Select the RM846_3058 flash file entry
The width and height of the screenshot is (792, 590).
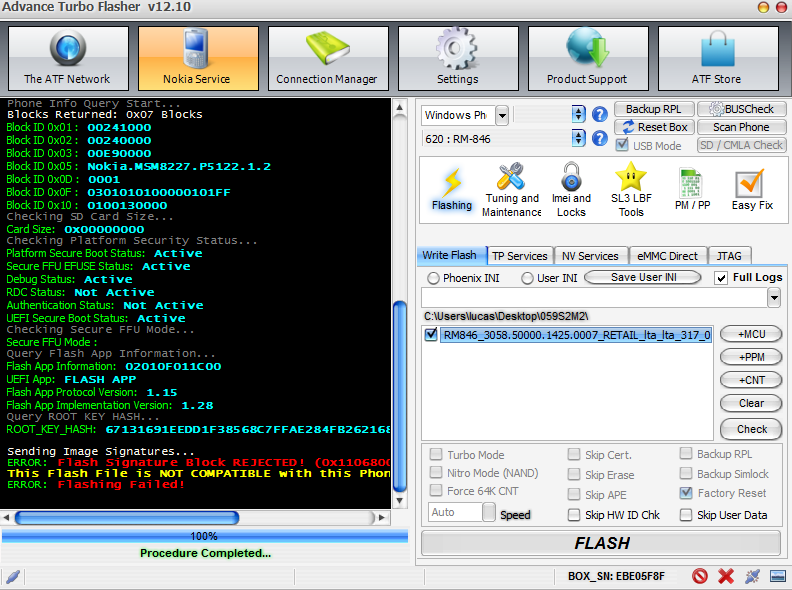(x=576, y=335)
